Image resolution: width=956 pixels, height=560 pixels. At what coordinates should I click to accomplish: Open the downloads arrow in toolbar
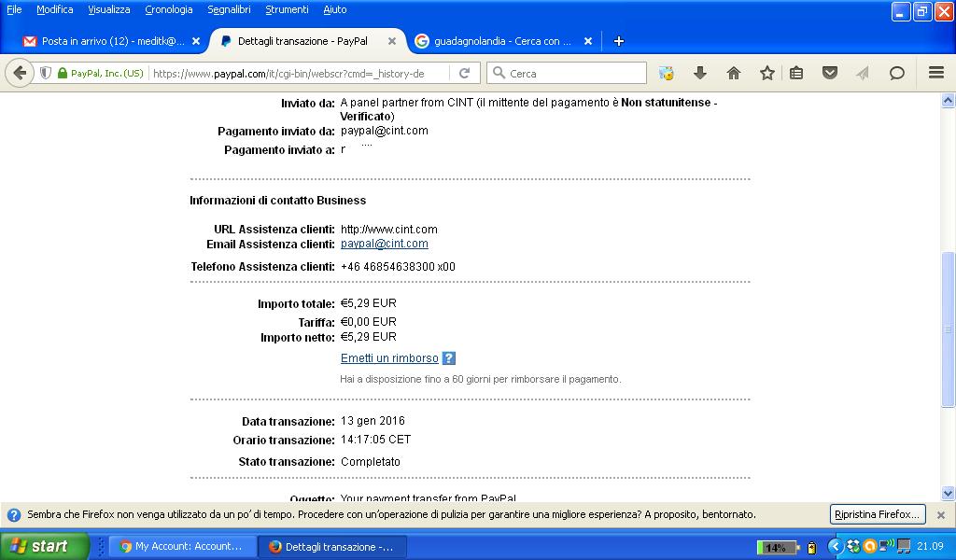[700, 73]
